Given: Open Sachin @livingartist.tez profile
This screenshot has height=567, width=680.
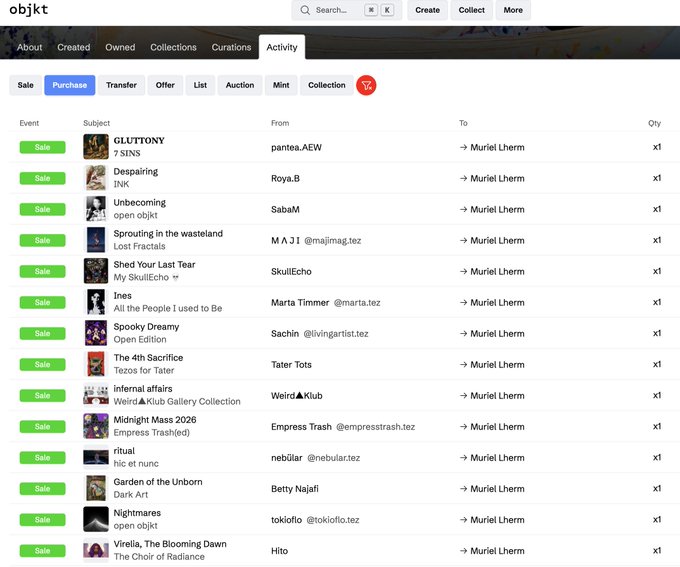Looking at the screenshot, I should coord(320,334).
